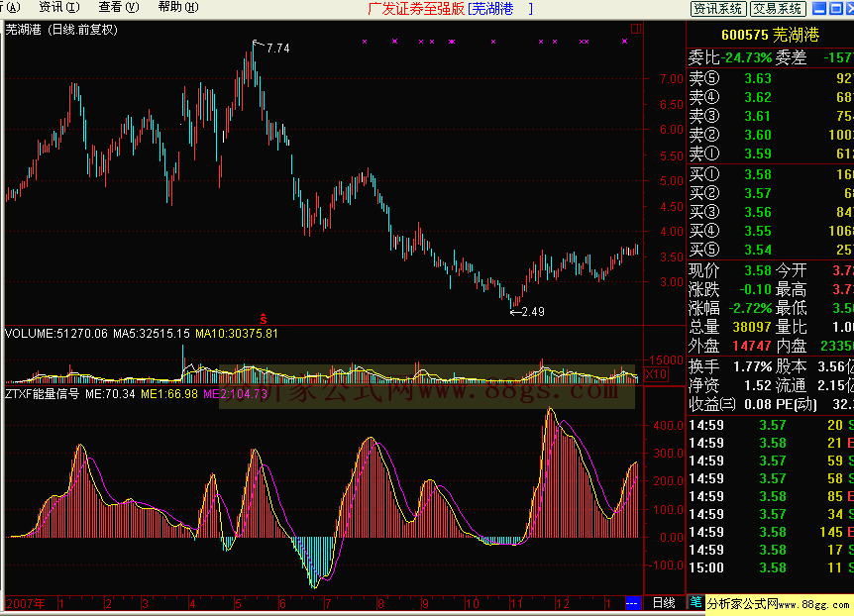
Task: Click the 2007年 label on time axis
Action: coord(26,603)
